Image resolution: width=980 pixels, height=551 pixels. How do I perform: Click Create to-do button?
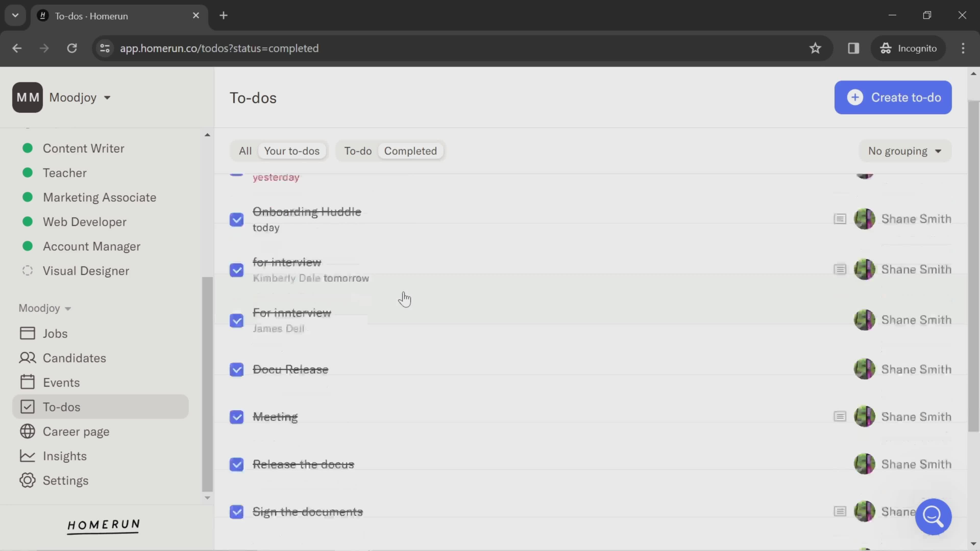pyautogui.click(x=893, y=97)
